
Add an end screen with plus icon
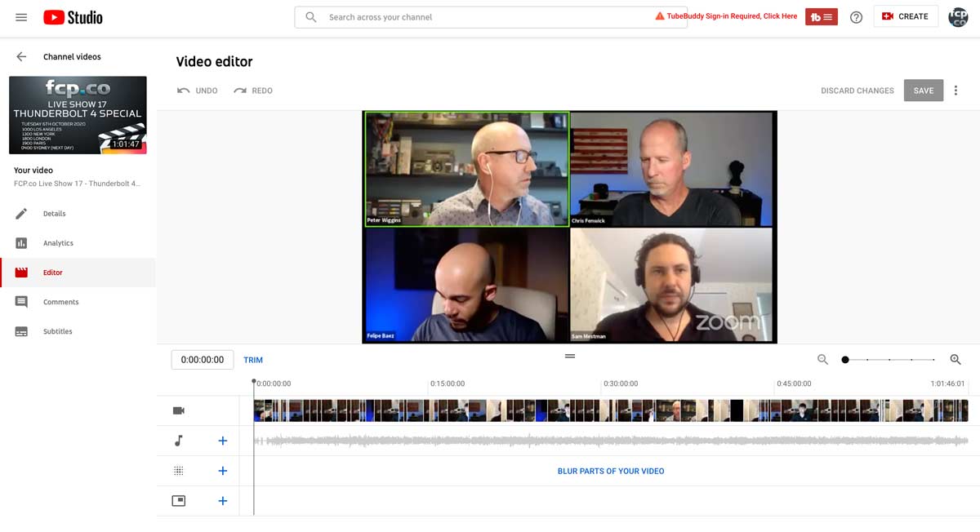tap(222, 501)
